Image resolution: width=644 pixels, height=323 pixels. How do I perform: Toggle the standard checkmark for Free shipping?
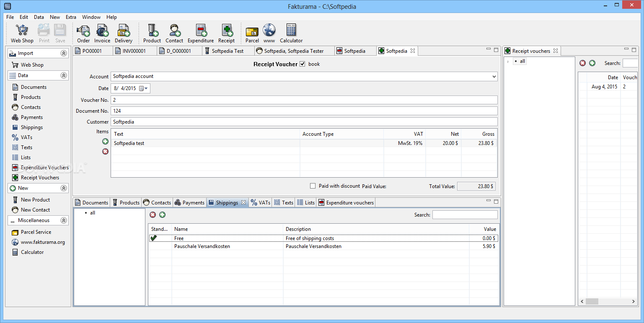[154, 238]
